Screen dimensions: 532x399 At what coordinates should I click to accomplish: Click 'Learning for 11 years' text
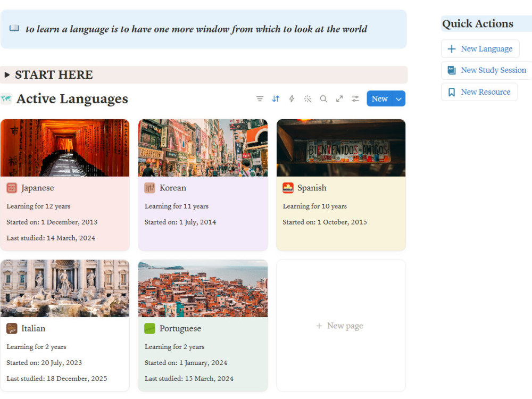point(177,206)
